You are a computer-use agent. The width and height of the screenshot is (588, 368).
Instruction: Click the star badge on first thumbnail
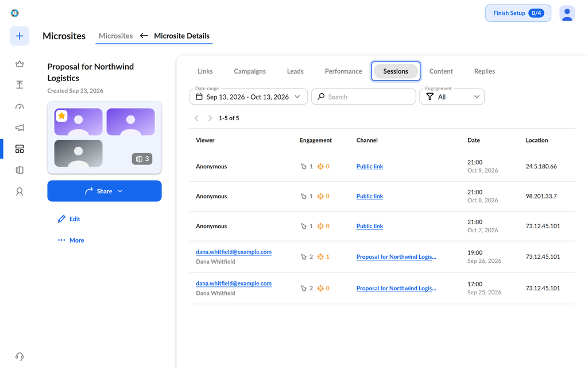(x=61, y=116)
